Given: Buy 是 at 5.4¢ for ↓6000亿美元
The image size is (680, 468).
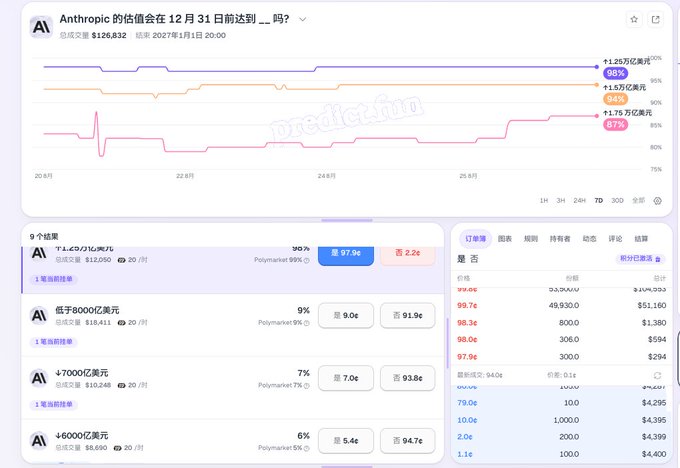Looking at the screenshot, I should [x=346, y=441].
